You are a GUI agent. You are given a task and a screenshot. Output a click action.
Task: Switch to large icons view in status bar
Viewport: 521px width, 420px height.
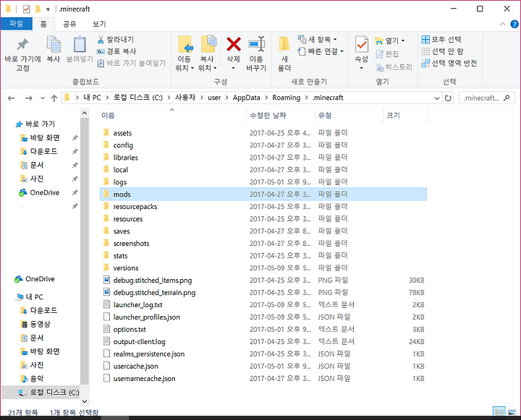click(x=512, y=412)
